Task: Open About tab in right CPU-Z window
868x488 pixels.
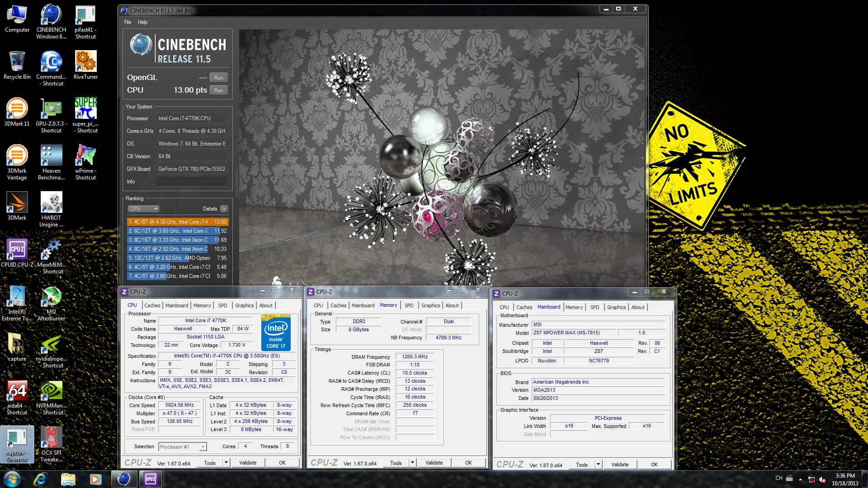Action: [638, 307]
